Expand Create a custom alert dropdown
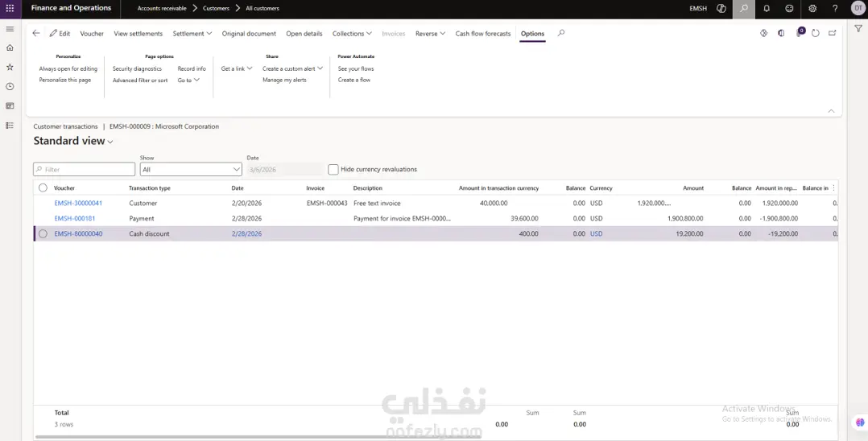This screenshot has height=441, width=868. [293, 68]
